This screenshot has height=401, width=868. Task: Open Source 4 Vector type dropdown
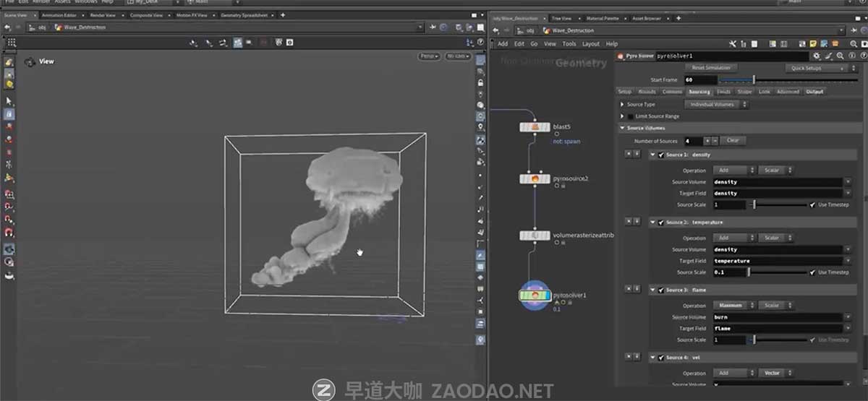pos(775,374)
